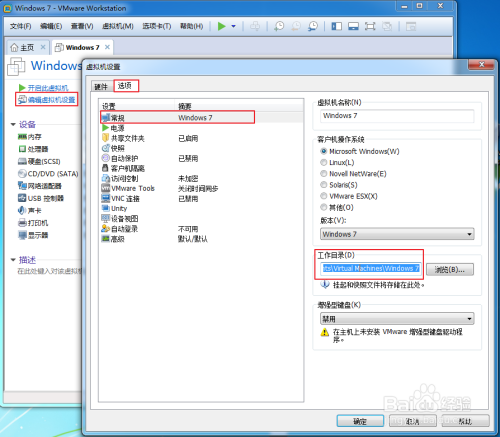Select Solaris(S) radio button
Viewport: 500px width, 437px height.
(323, 185)
